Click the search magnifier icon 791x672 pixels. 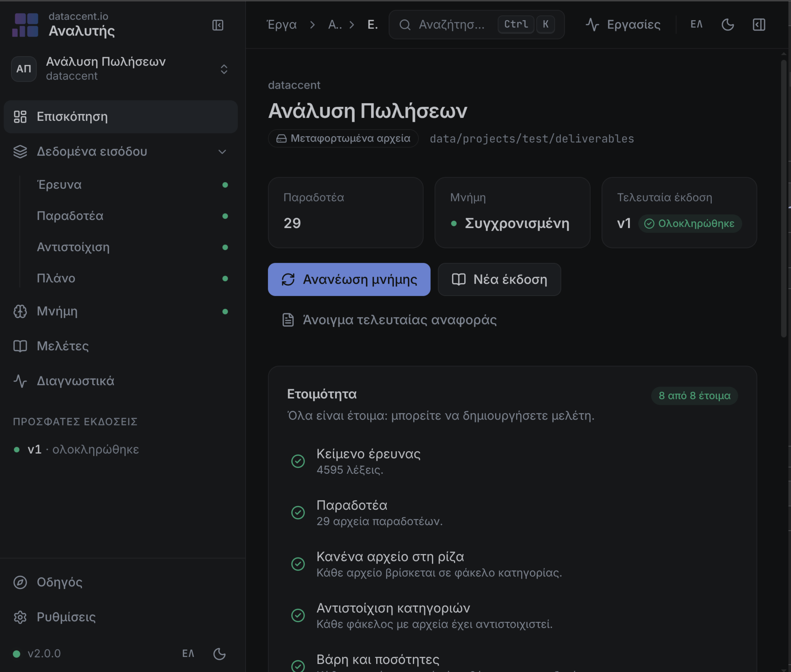[x=405, y=25]
